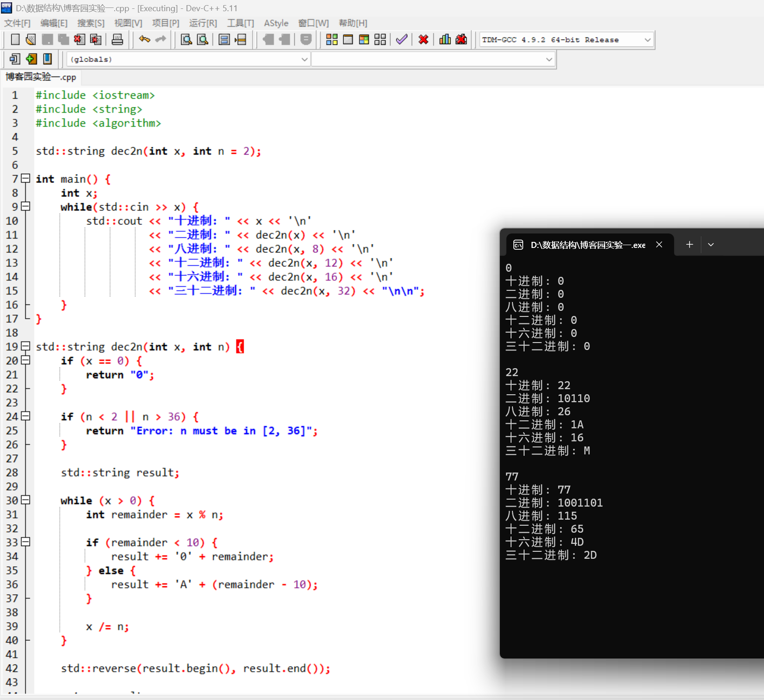Click console output "二进制: 1001101"
Image resolution: width=764 pixels, height=700 pixels.
[x=554, y=503]
